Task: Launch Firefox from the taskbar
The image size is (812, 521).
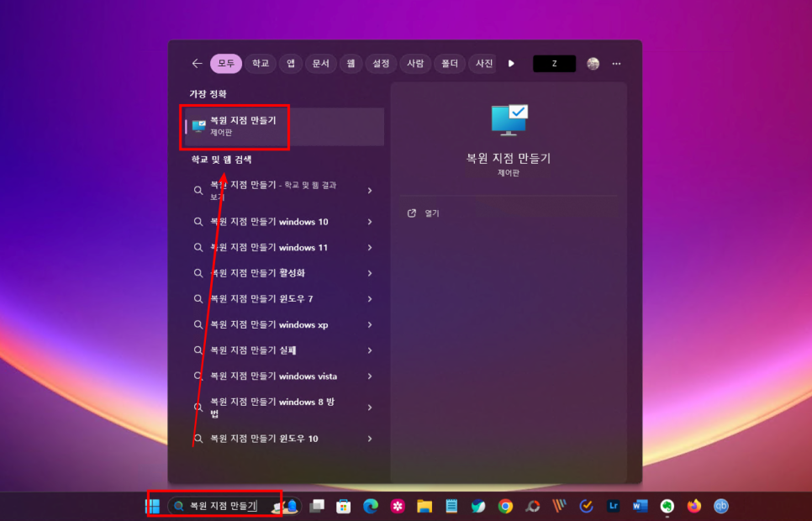Action: [x=694, y=506]
